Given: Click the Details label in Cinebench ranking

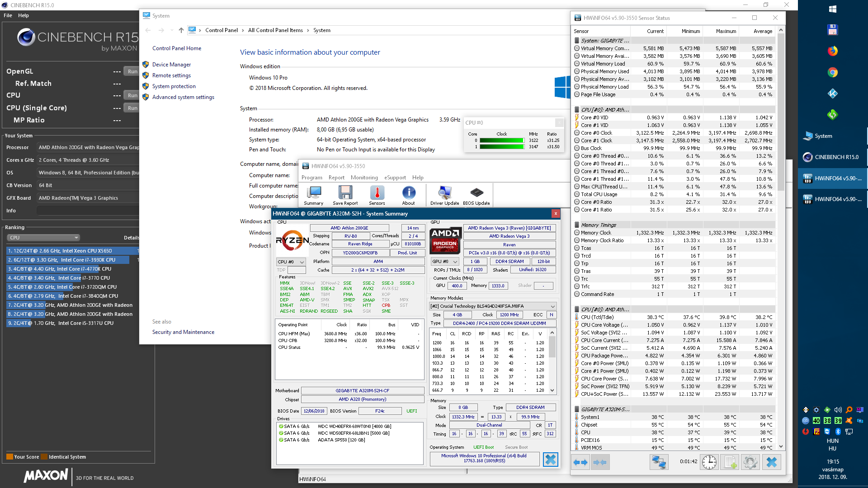Looking at the screenshot, I should tap(131, 238).
